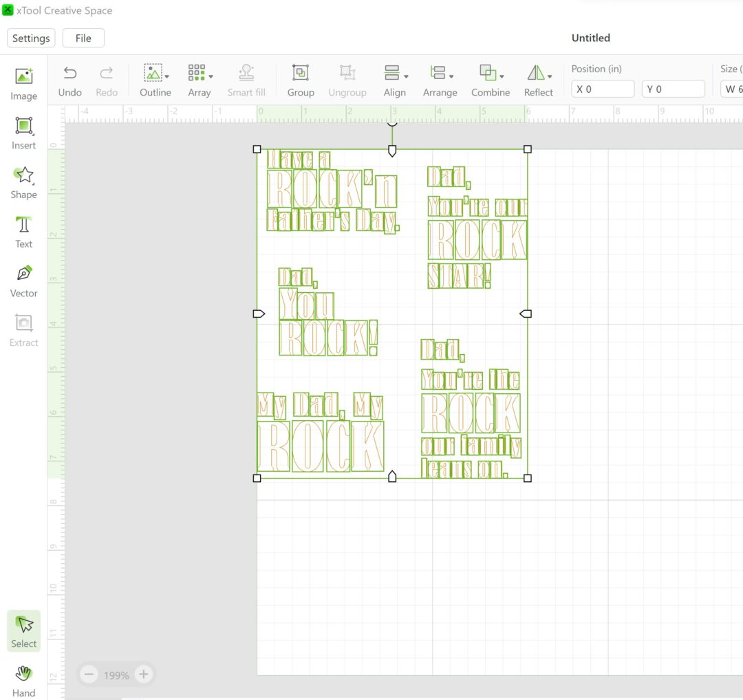Zoom in with the plus button
743x700 pixels.
pos(143,675)
